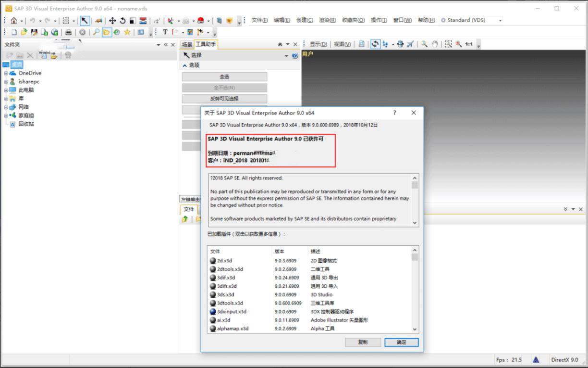
Task: Open the 渲染(R) menu
Action: (x=327, y=20)
